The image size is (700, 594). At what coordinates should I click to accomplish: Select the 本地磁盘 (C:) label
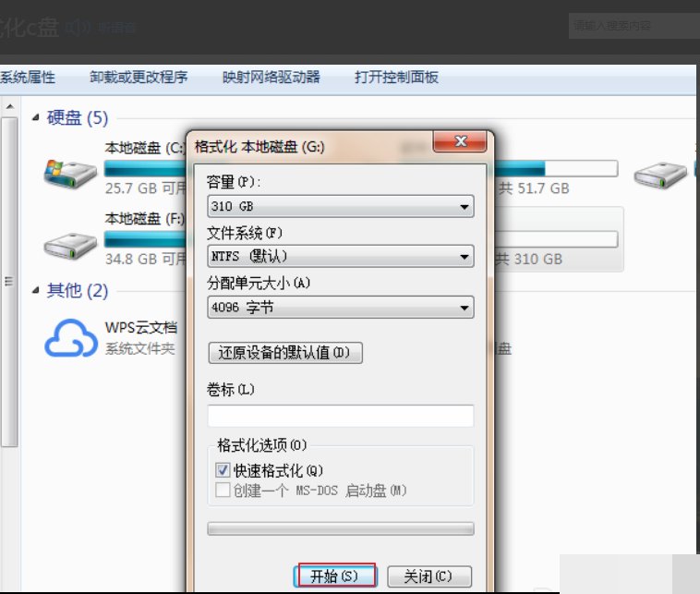[145, 148]
